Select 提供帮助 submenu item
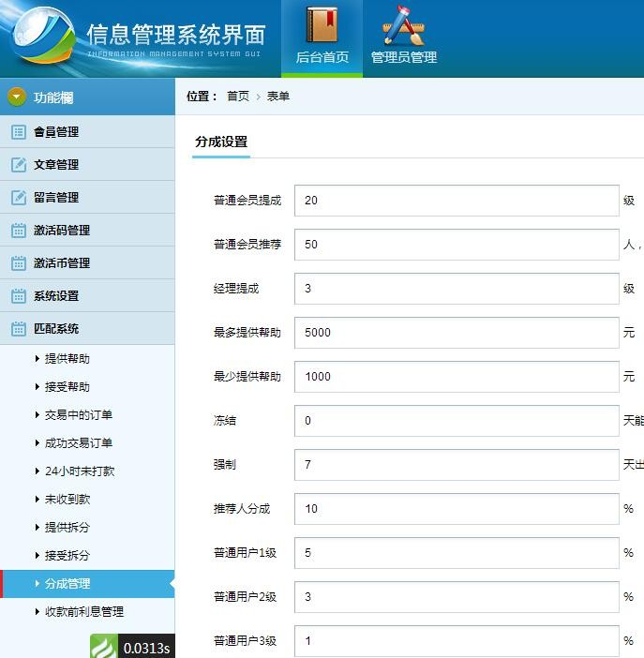644x658 pixels. click(x=67, y=358)
